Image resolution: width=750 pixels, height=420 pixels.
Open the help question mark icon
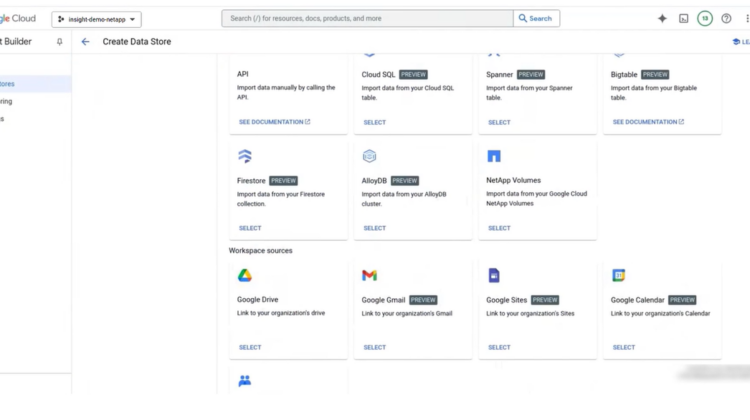pos(726,18)
